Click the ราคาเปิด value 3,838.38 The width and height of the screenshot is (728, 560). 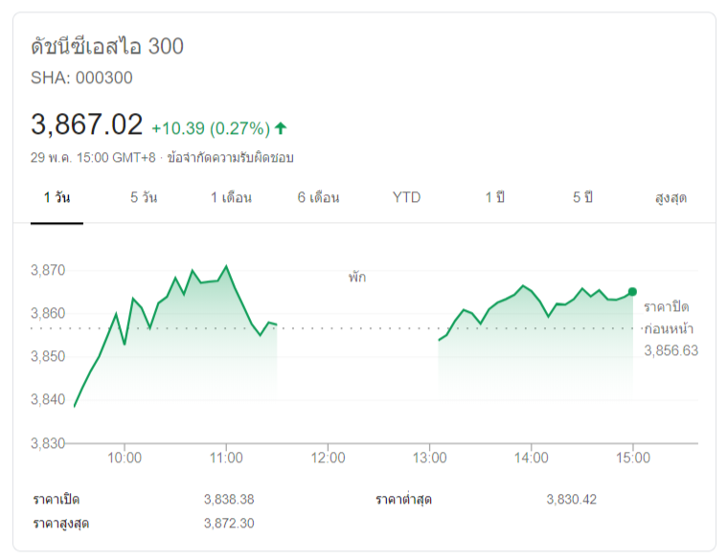click(x=229, y=499)
